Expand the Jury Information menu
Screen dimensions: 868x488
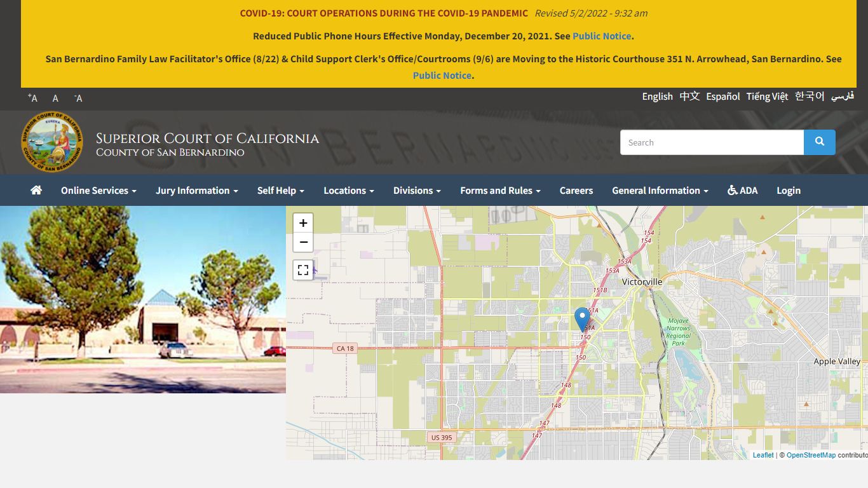pyautogui.click(x=197, y=191)
